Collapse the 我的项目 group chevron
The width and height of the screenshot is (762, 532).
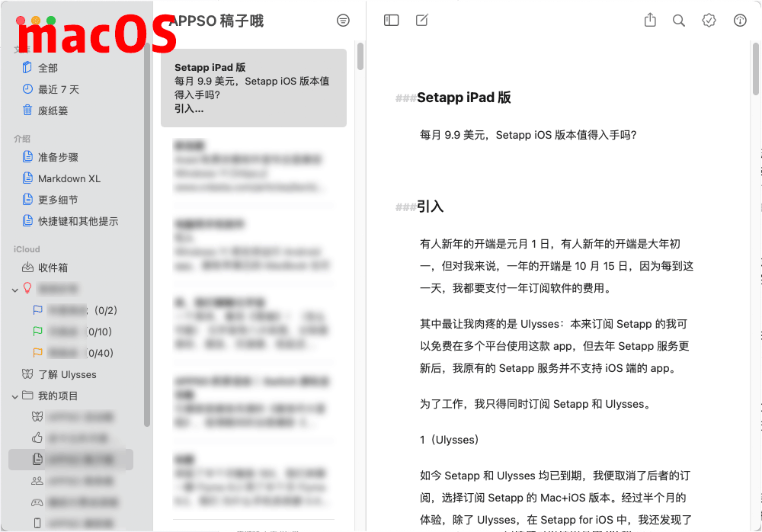point(15,397)
